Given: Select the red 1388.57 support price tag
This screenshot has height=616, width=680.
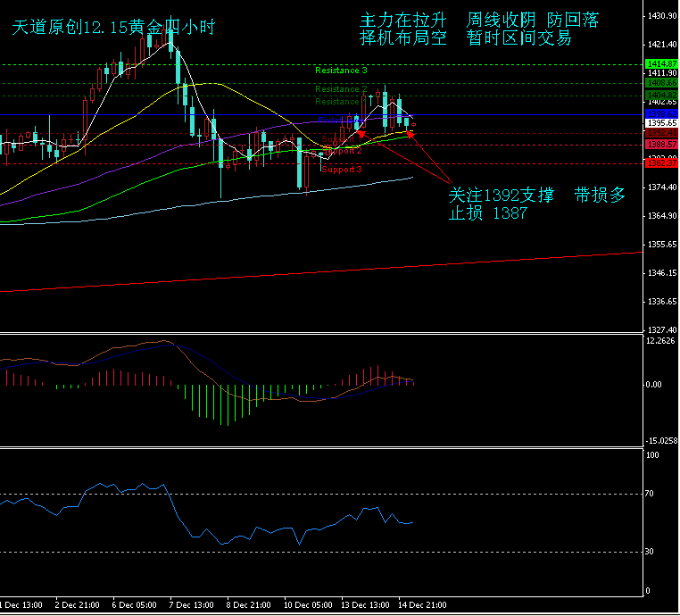Looking at the screenshot, I should point(660,144).
